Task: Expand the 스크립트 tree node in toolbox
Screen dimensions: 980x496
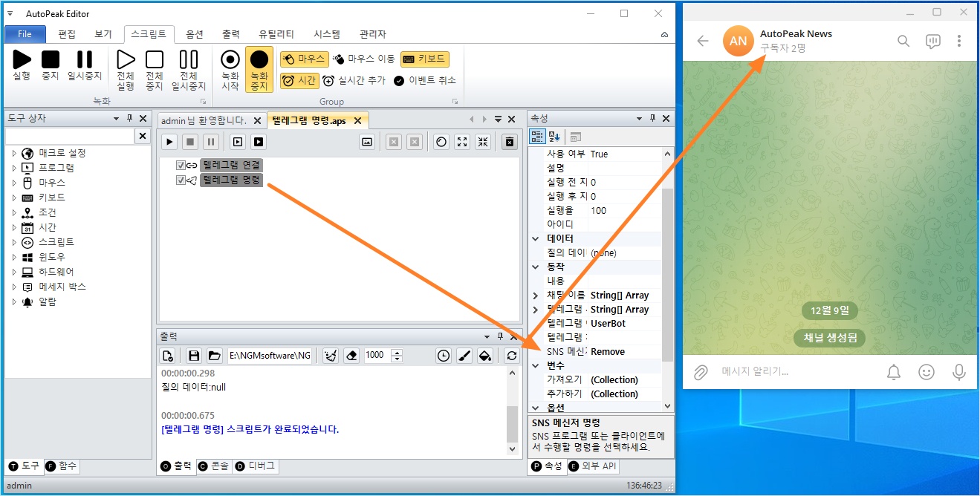Action: [x=13, y=242]
